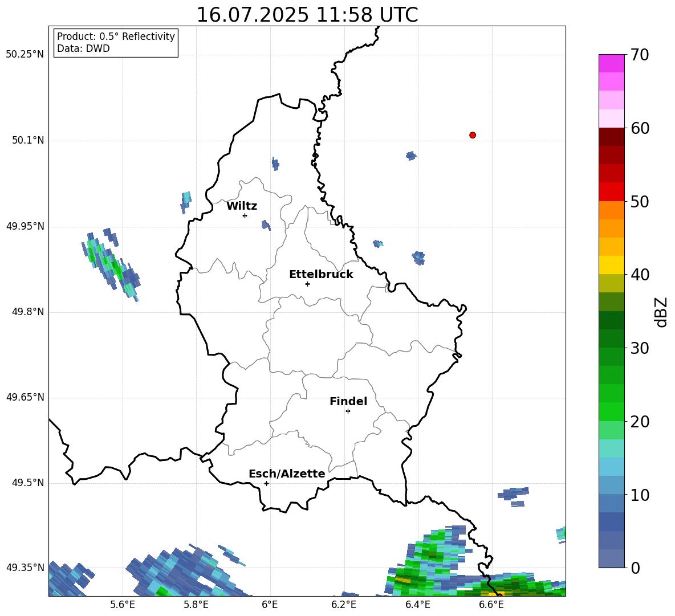Click the Wiltz station cross marker

pos(245,215)
